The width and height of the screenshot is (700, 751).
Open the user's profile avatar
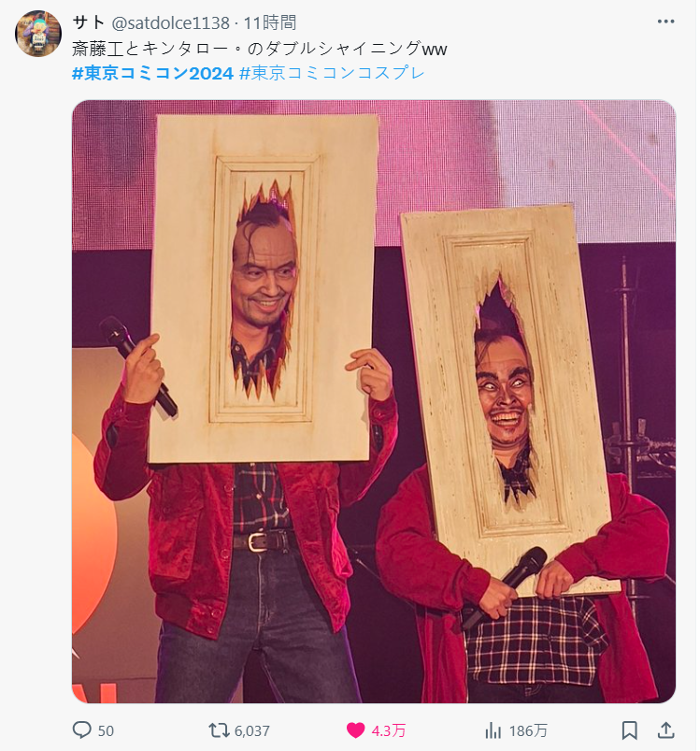(38, 34)
